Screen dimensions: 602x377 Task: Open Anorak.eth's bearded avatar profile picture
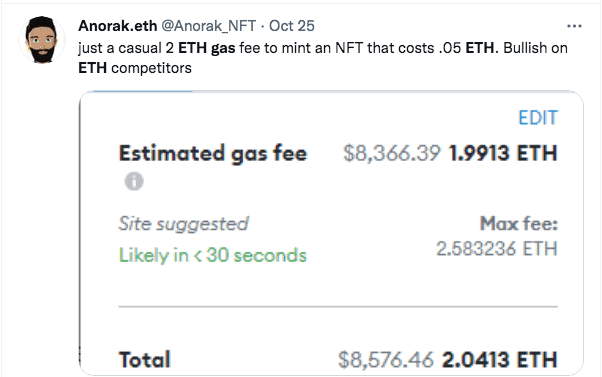click(x=42, y=40)
